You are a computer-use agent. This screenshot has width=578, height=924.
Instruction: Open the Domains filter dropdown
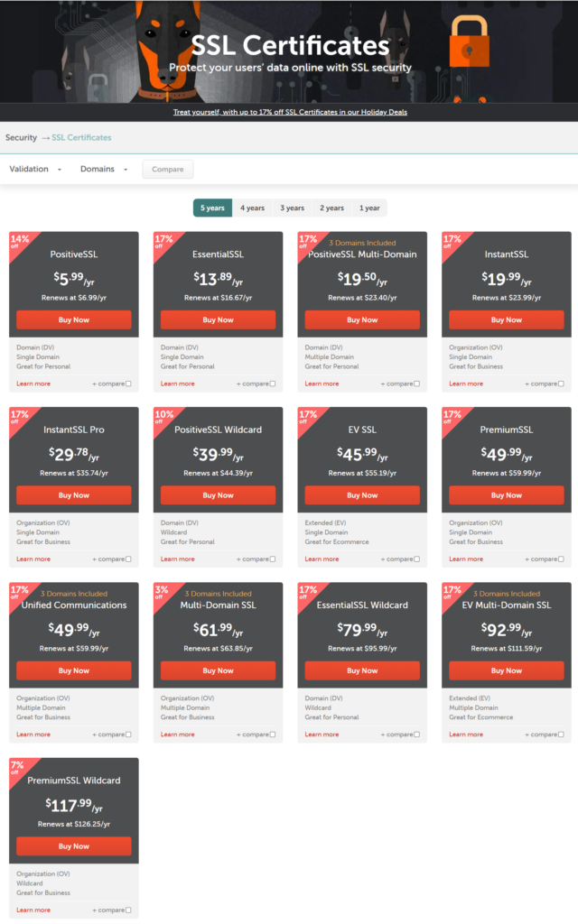click(x=104, y=169)
